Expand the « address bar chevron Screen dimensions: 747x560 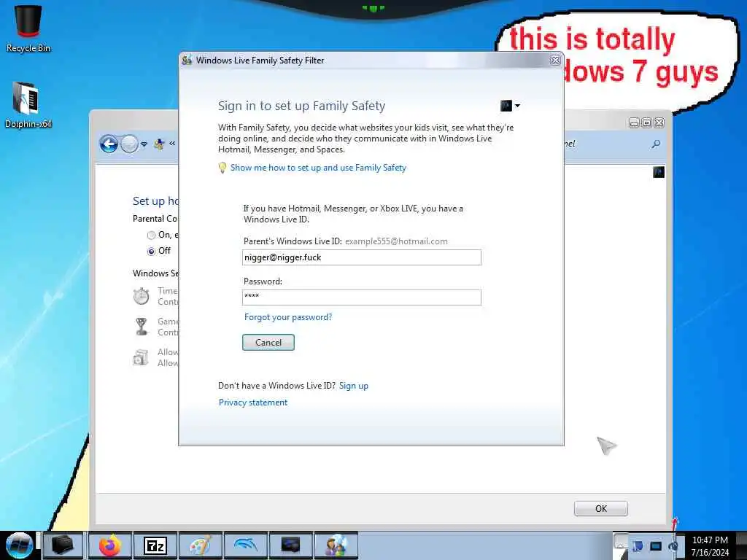(x=172, y=144)
